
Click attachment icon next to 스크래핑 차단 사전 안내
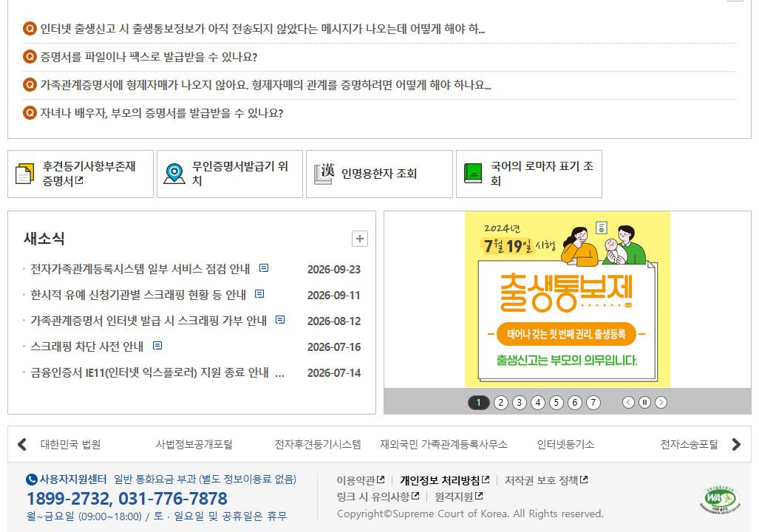(157, 346)
